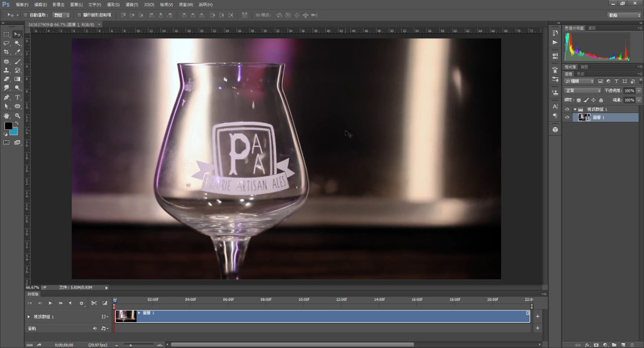
Task: Select the Eyedropper tool
Action: (x=17, y=52)
